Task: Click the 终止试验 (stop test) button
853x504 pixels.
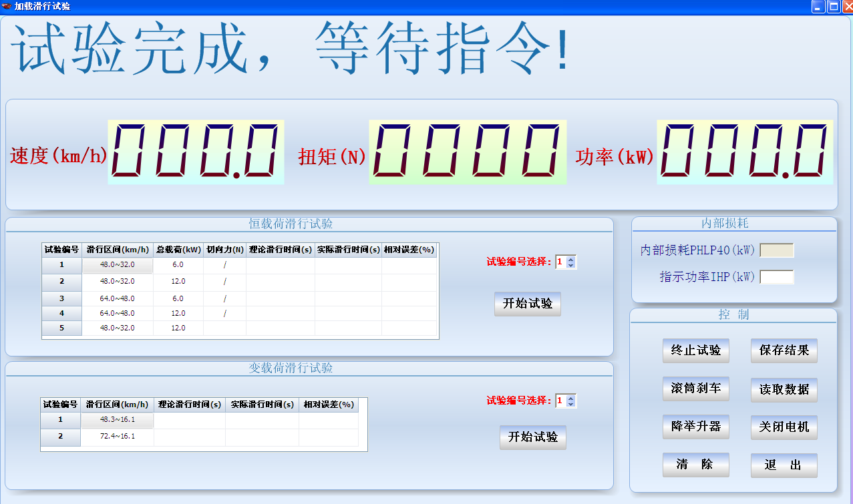Action: pyautogui.click(x=695, y=350)
